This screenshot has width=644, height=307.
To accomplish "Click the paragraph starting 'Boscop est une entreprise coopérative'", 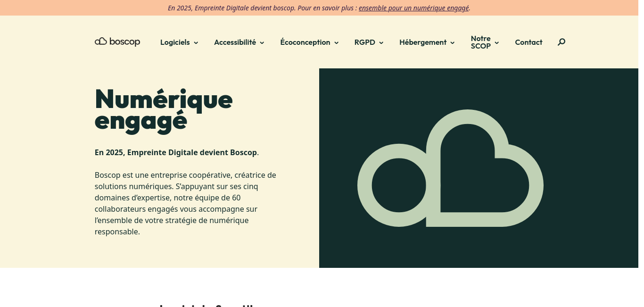I will pyautogui.click(x=186, y=203).
